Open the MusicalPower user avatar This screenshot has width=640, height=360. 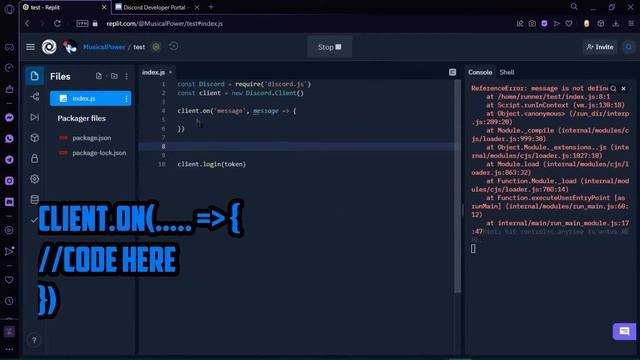[70, 47]
